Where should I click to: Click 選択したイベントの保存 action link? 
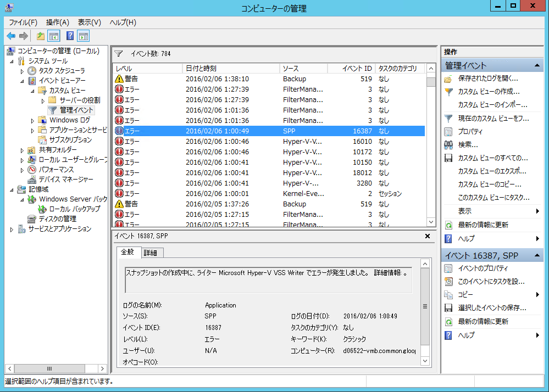[492, 307]
